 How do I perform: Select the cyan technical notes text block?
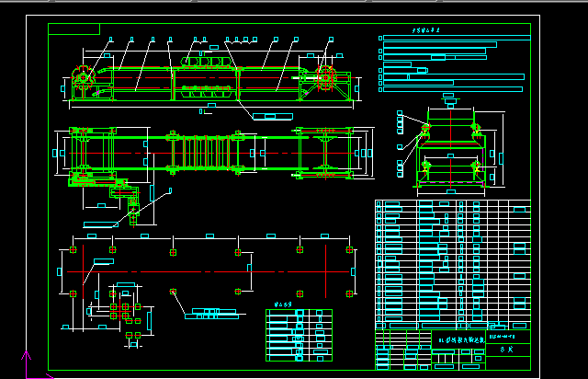[455, 63]
